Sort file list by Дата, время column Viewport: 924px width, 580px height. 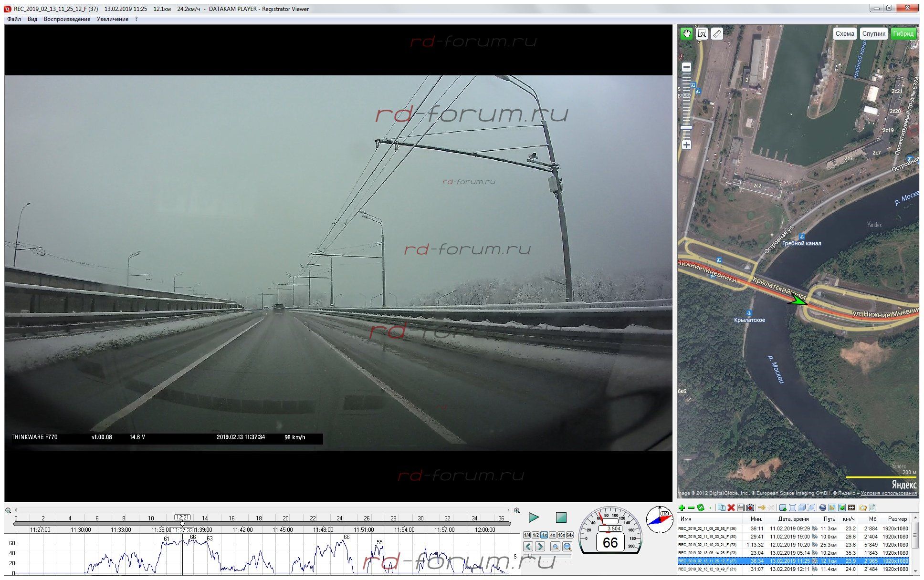click(x=793, y=519)
